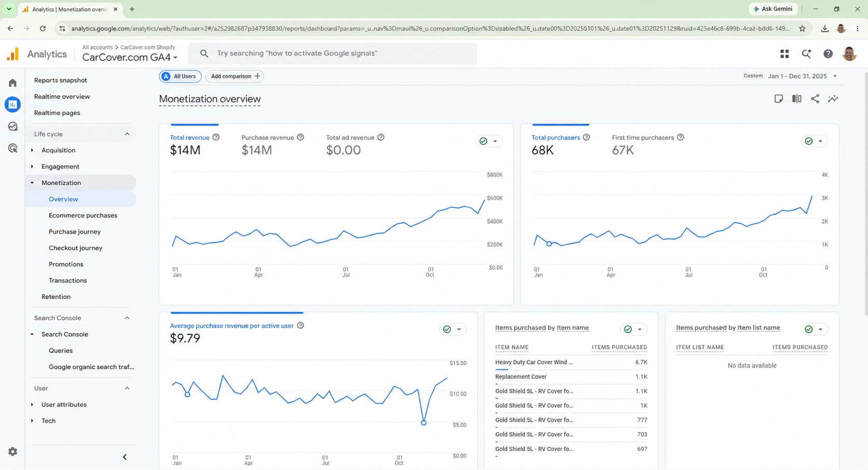868x470 pixels.
Task: Open the data quality dropdown on Average purchase revenue card
Action: [453, 329]
